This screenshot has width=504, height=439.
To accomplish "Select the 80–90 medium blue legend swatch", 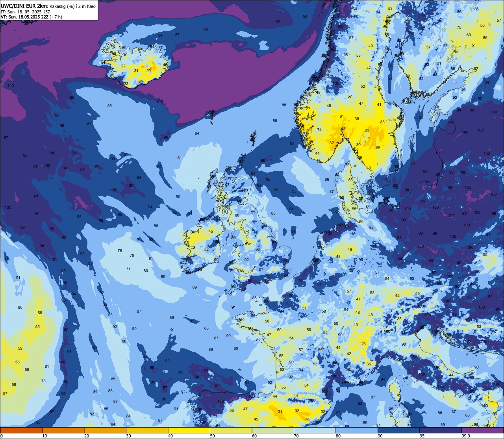I will point(357,430).
